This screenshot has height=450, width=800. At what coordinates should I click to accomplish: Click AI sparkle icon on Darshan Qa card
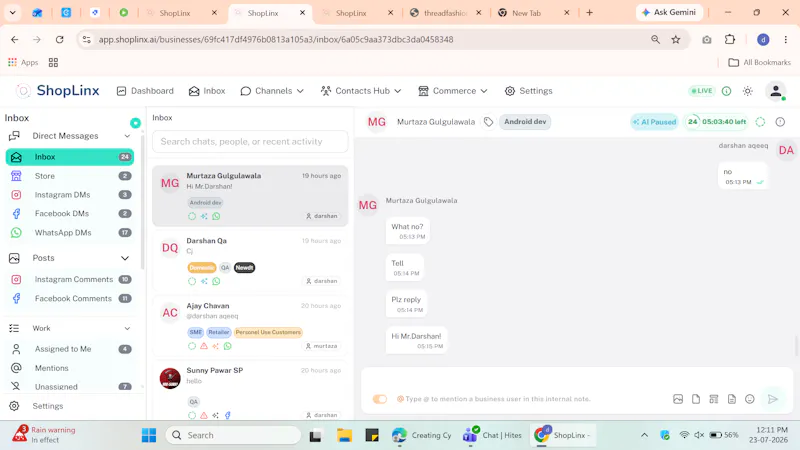click(x=204, y=281)
